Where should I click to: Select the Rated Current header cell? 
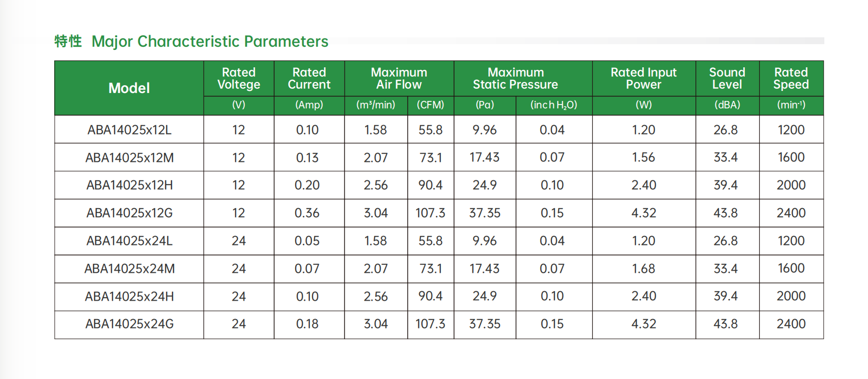tap(309, 78)
